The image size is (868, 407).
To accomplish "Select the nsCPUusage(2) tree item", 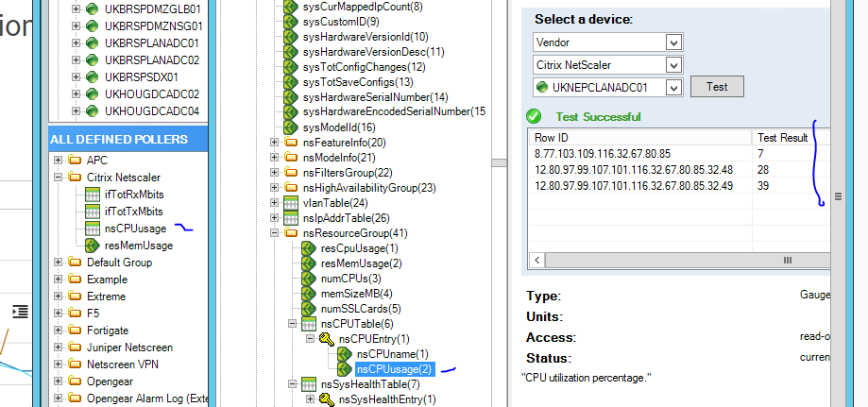I will [x=394, y=369].
